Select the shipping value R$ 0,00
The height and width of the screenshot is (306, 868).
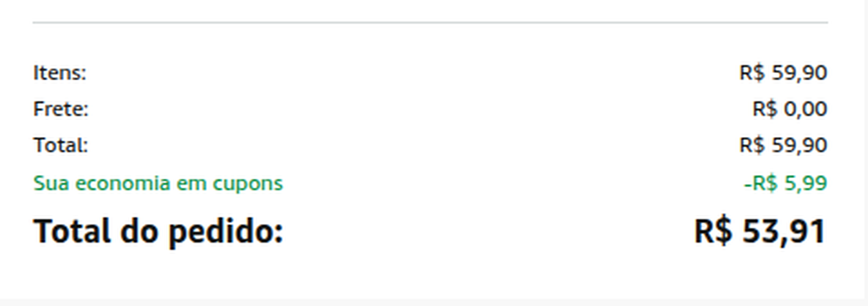pos(790,109)
